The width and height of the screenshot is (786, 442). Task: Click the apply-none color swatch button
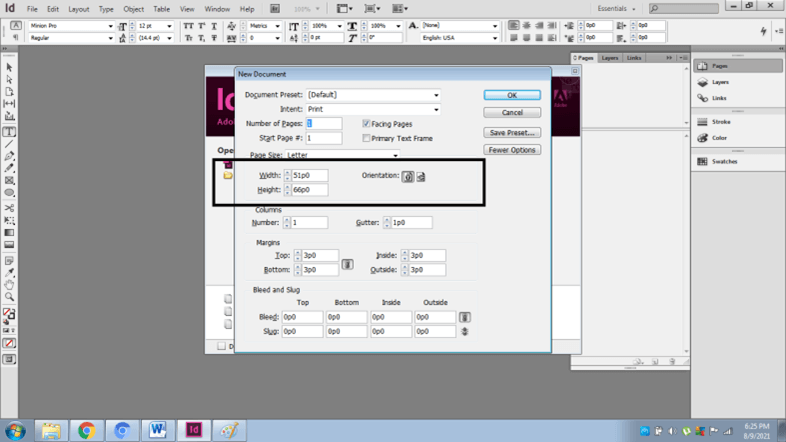[x=9, y=343]
